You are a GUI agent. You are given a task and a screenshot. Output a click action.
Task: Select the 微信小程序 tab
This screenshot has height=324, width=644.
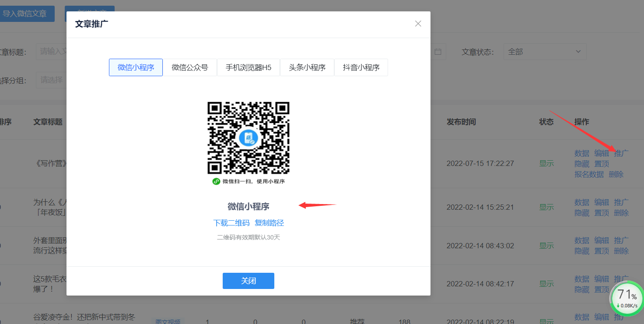pyautogui.click(x=136, y=67)
